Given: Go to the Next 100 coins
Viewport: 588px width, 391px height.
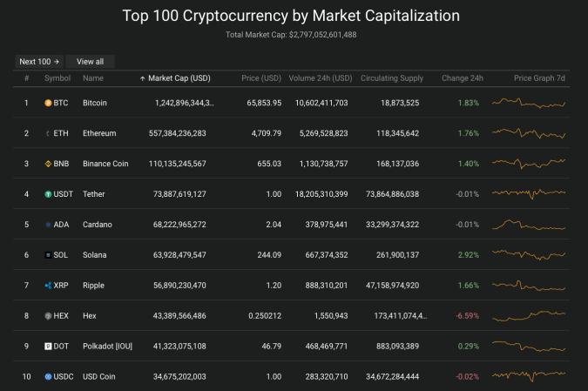Looking at the screenshot, I should tap(39, 62).
